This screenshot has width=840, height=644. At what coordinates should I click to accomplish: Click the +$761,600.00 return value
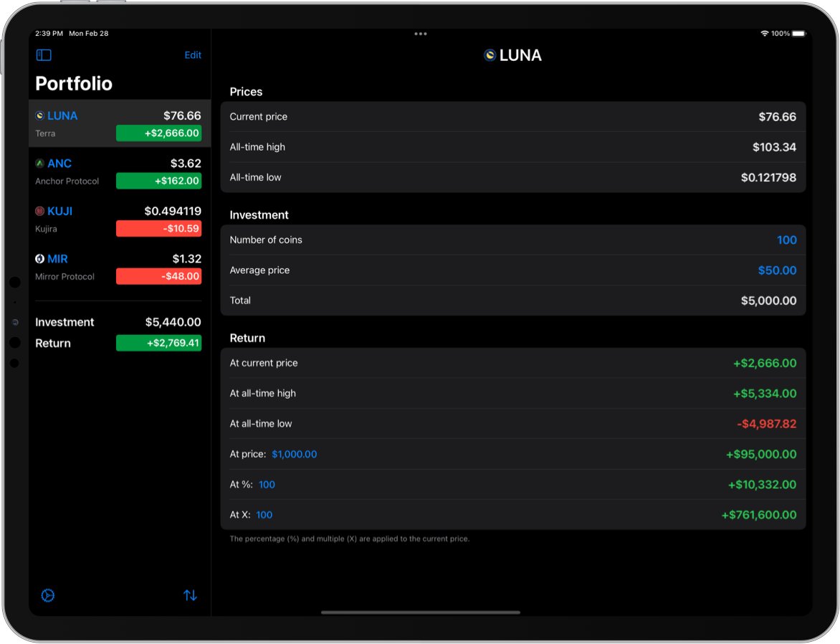pos(758,516)
